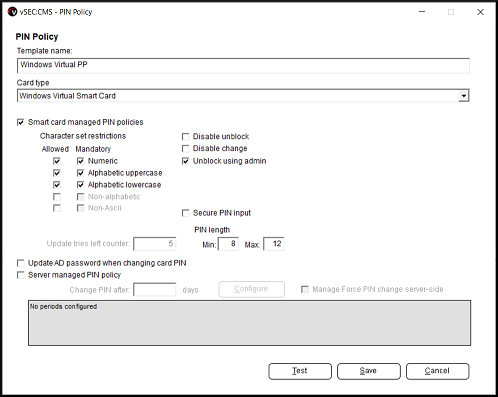Click the No periods configured list box
The width and height of the screenshot is (498, 397).
click(249, 323)
